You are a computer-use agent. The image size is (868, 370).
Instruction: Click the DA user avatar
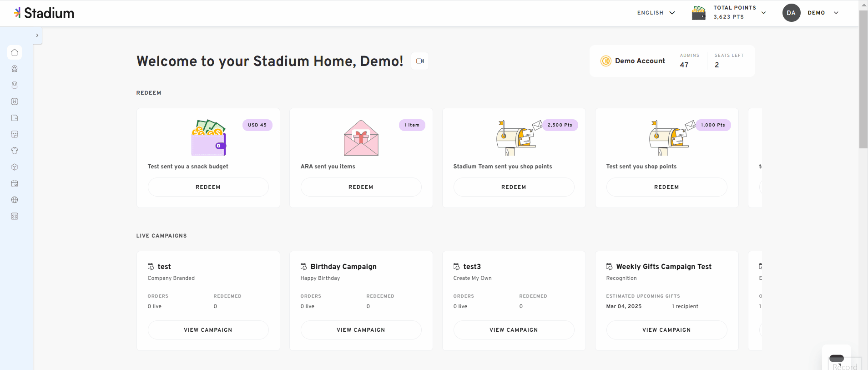(x=791, y=13)
